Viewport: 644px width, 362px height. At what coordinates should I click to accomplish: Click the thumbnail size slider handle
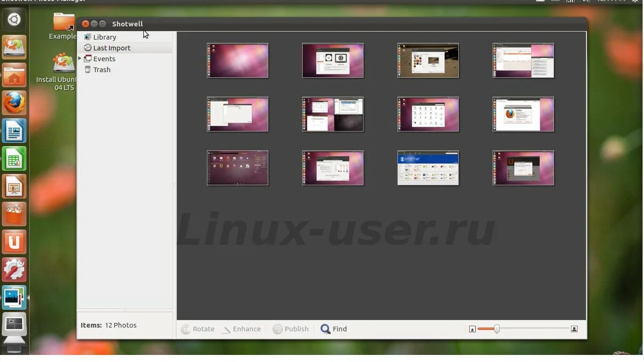tap(496, 329)
